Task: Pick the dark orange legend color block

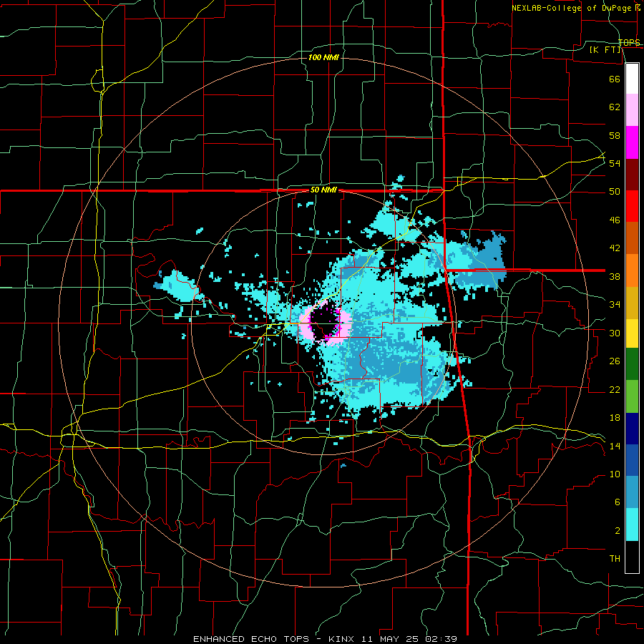Action: 632,238
